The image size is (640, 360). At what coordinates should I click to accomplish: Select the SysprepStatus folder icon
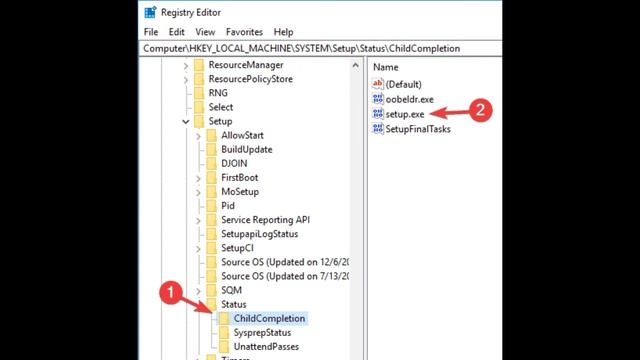pyautogui.click(x=224, y=333)
